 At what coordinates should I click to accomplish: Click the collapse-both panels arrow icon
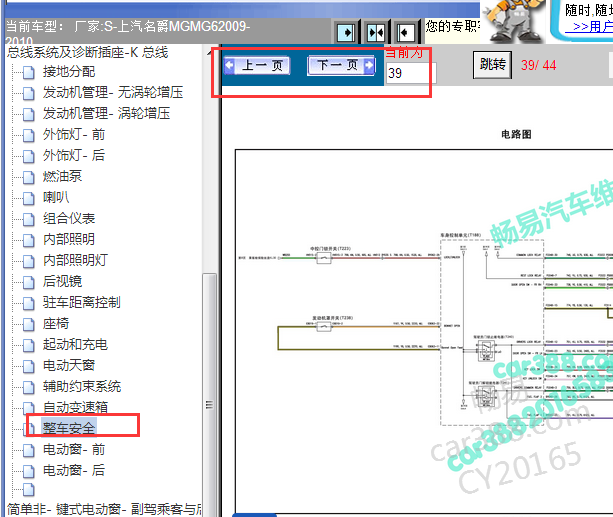pos(376,32)
